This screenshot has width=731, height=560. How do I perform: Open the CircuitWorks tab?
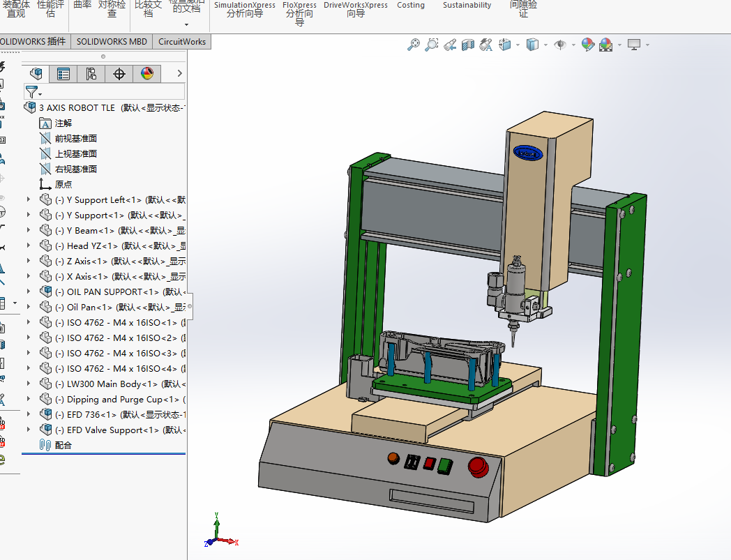182,41
